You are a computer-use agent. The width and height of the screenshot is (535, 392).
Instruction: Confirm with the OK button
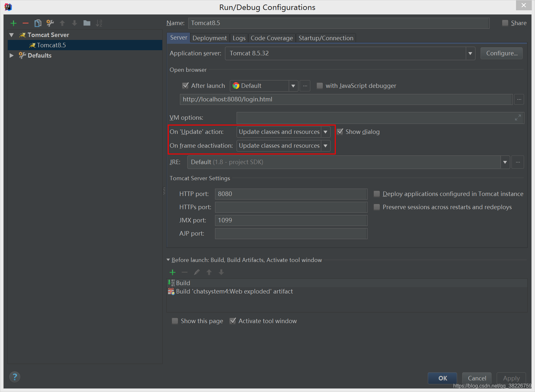[443, 378]
